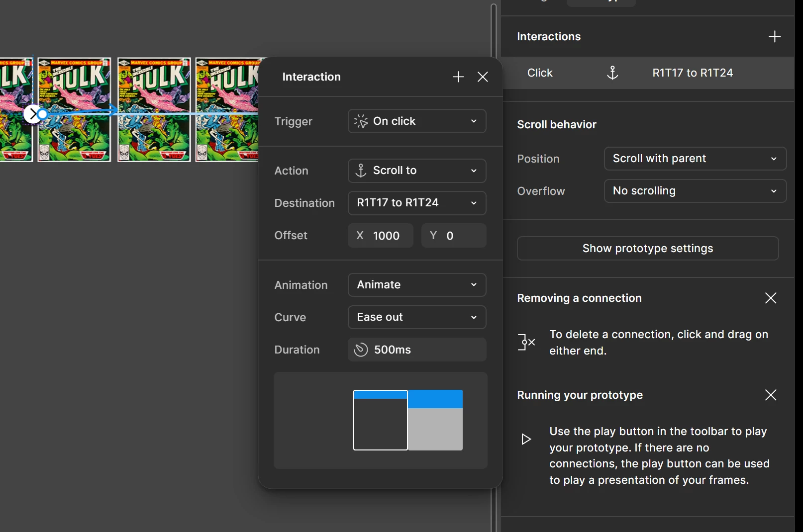Click the Offset Y input field

454,236
